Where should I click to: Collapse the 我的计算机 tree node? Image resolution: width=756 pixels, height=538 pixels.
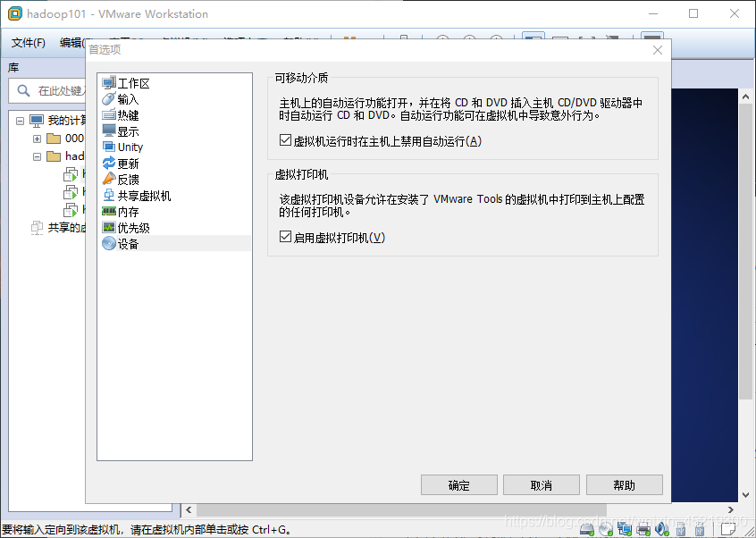click(21, 119)
